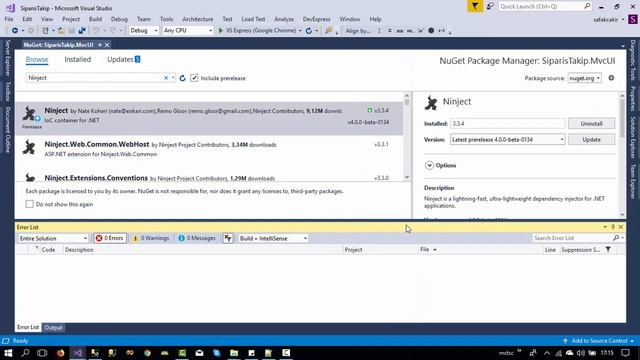Open Firefox from the taskbar
Screen dimensions: 640x360
point(60,353)
